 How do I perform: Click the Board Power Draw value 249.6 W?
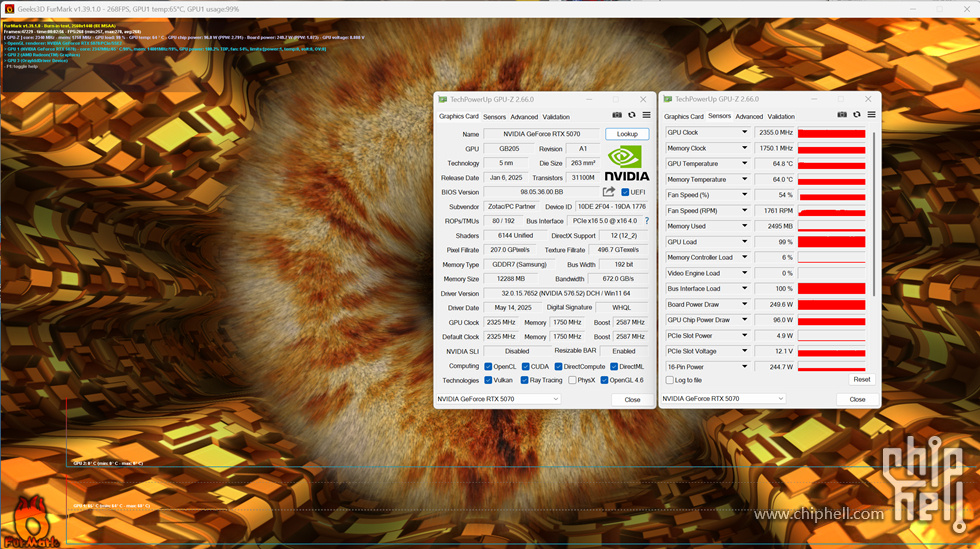[775, 305]
